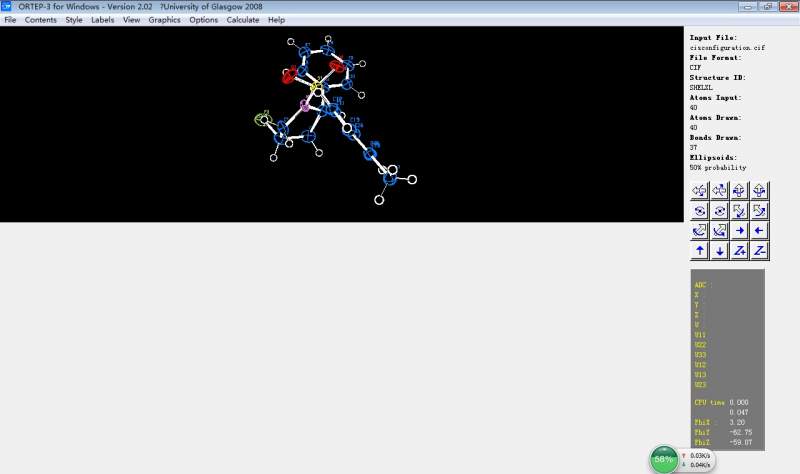Click the input file name cisconfiguration.cif
800x474 pixels.
[727, 47]
